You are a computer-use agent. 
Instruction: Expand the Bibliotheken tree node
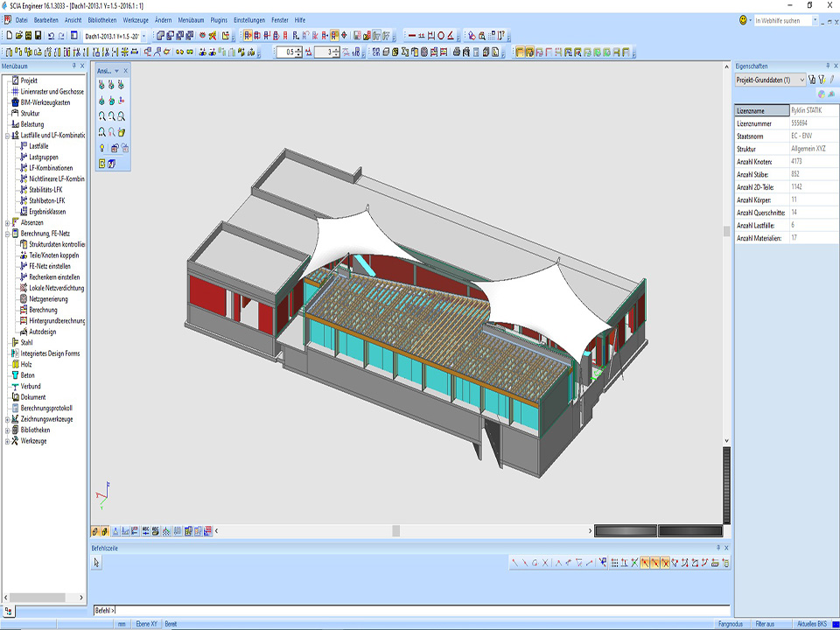pyautogui.click(x=7, y=430)
